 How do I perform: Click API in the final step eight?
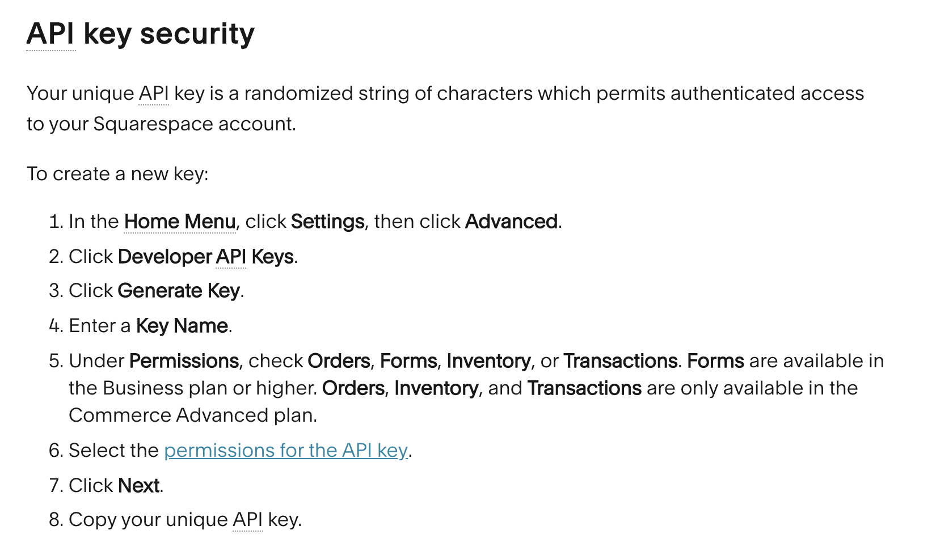coord(247,520)
